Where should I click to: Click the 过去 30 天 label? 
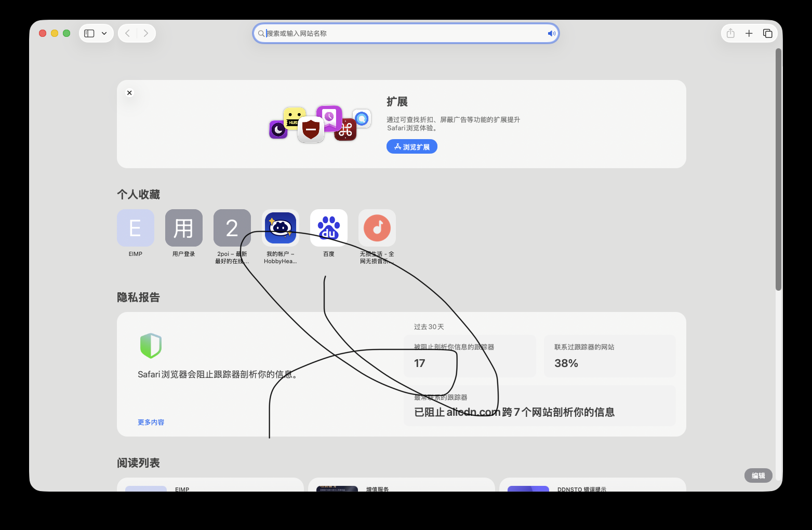[429, 327]
